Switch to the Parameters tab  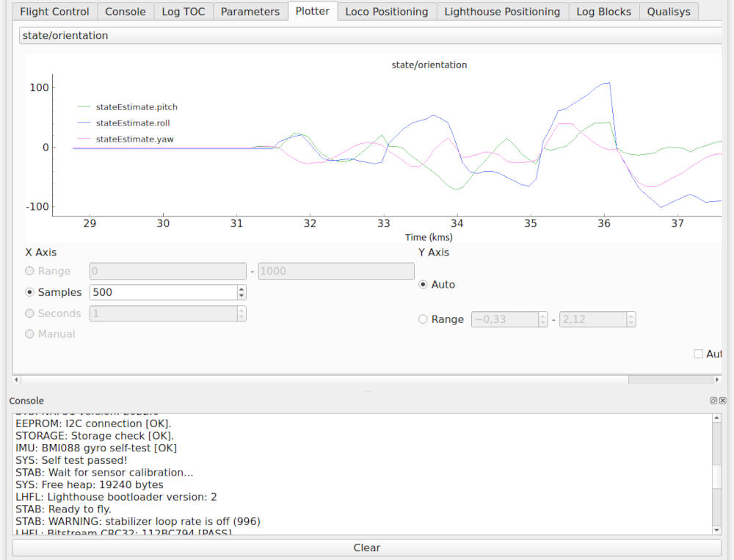click(x=250, y=12)
